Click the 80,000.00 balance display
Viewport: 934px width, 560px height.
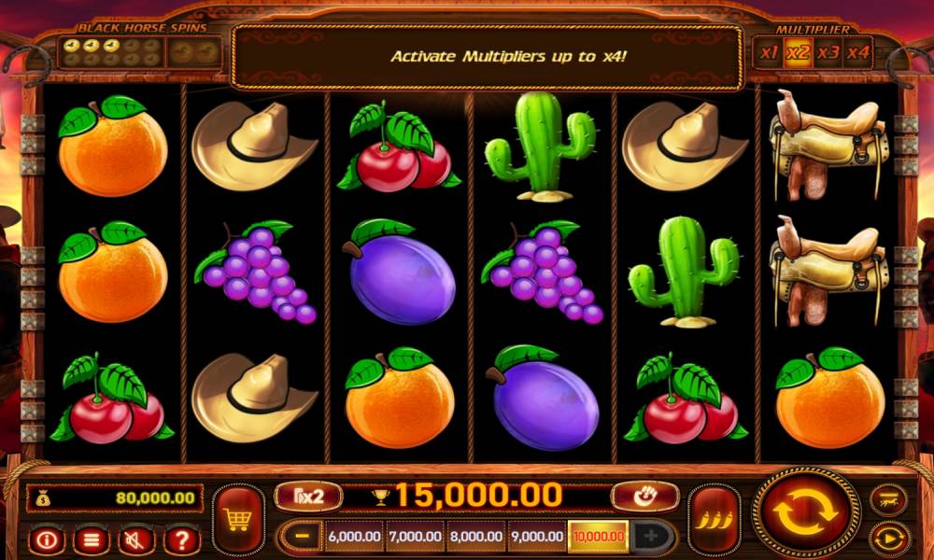(114, 498)
